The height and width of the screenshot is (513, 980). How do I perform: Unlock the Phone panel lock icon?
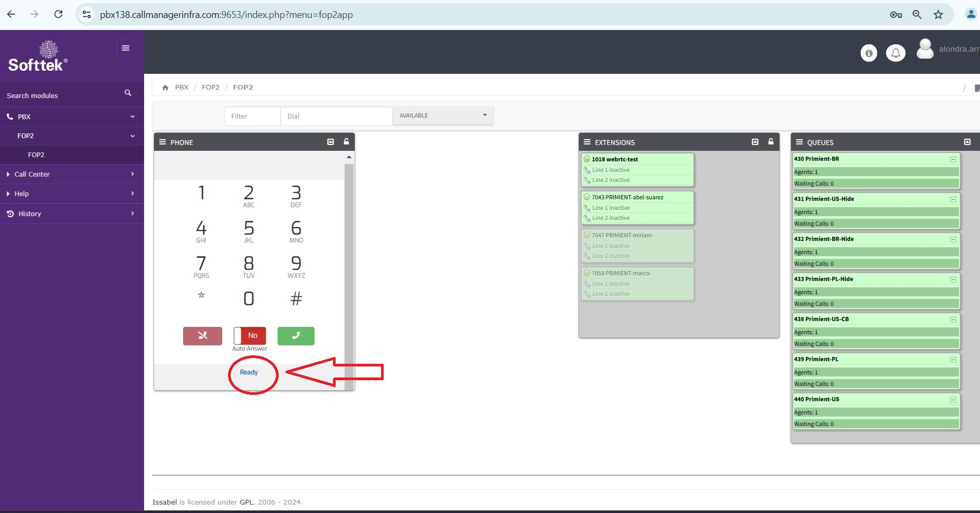346,142
